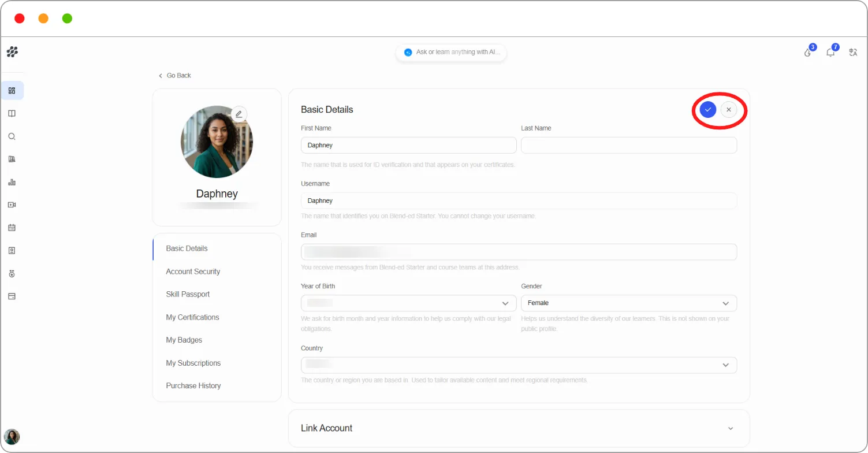Open the ID badge icon in sidebar
Image resolution: width=868 pixels, height=453 pixels.
[12, 250]
